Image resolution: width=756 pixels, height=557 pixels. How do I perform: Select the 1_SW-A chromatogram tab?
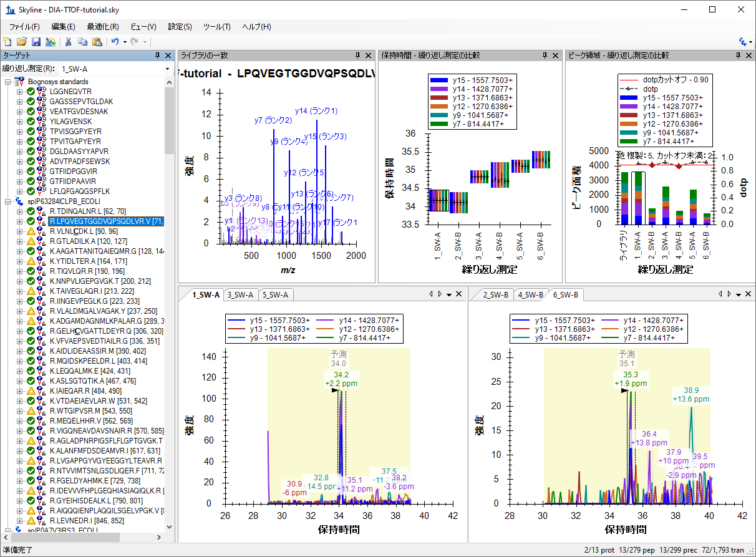pyautogui.click(x=206, y=295)
